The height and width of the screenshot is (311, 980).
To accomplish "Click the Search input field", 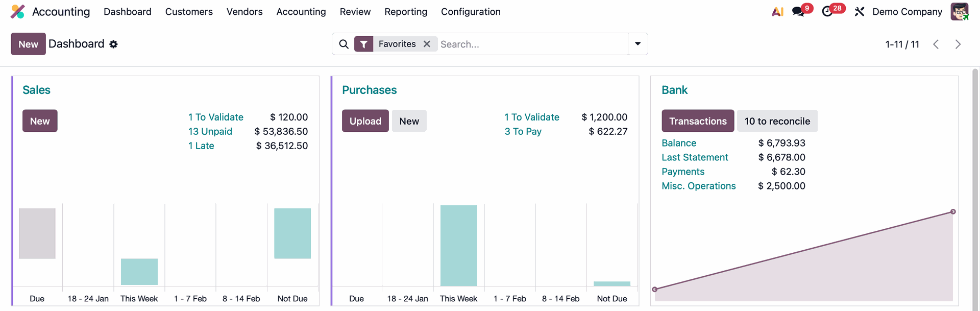I will 531,44.
